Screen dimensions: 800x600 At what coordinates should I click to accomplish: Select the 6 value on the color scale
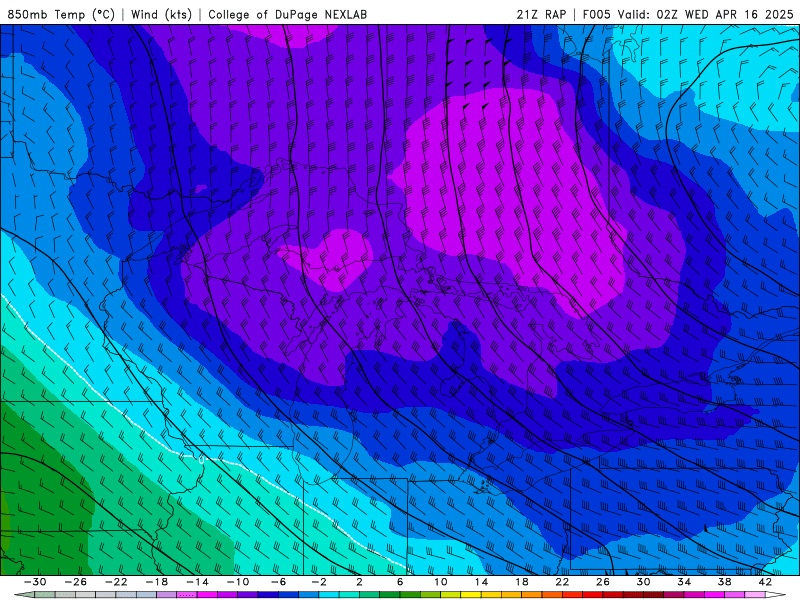click(400, 582)
